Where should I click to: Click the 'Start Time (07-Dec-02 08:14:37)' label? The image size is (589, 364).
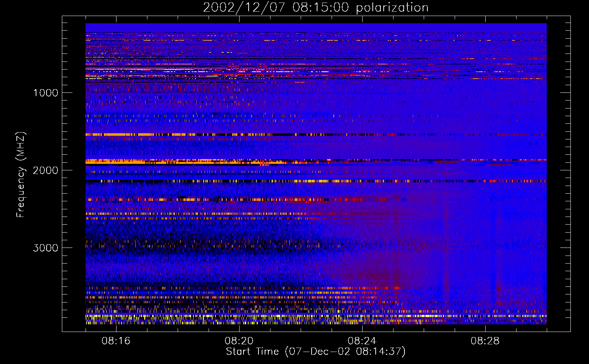316,352
